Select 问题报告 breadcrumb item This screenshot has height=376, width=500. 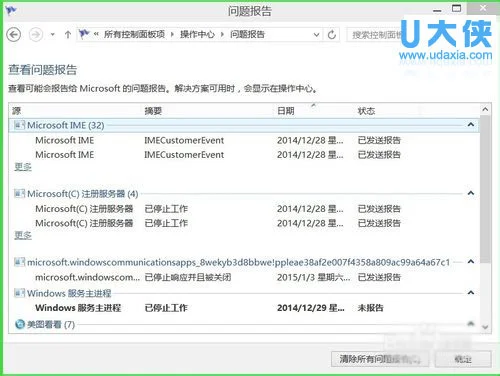247,34
